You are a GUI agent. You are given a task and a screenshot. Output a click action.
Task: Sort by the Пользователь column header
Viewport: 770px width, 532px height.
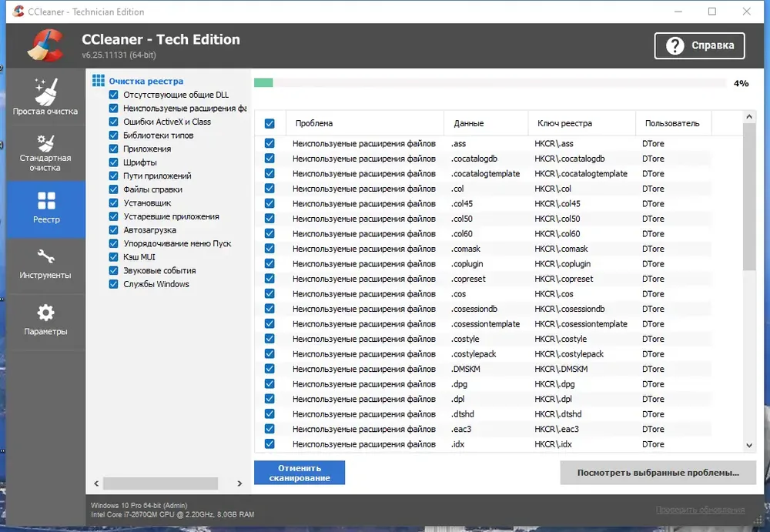click(674, 123)
